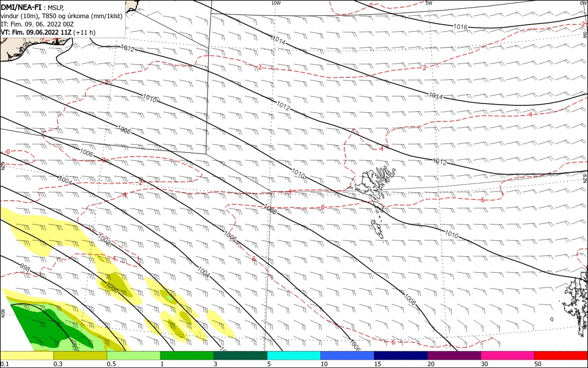Screen dimensions: 588x368
Task: Click the 1016 isobar label
Action: [460, 26]
